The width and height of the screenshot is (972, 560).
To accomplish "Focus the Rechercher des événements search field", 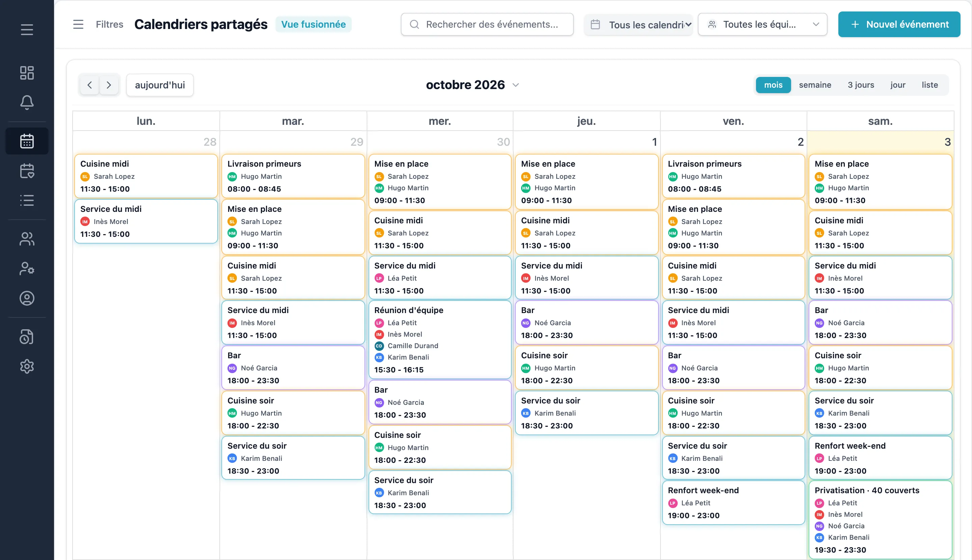I will [x=487, y=24].
